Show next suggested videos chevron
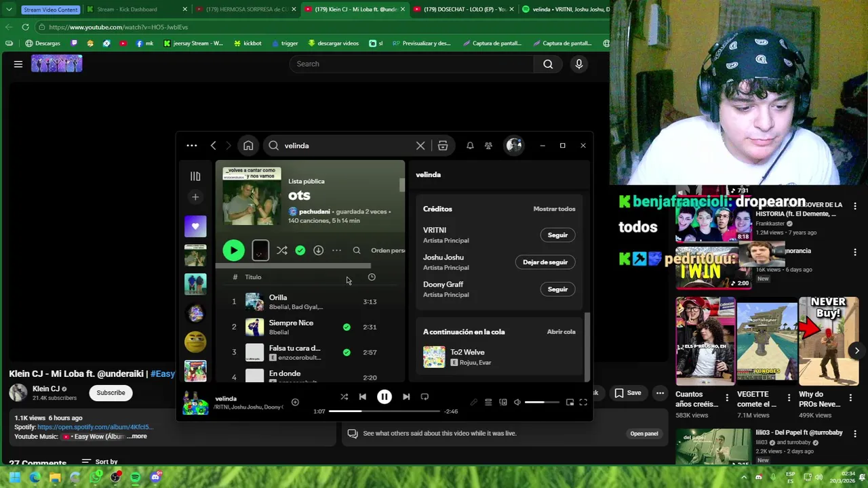This screenshot has height=488, width=868. coord(856,350)
